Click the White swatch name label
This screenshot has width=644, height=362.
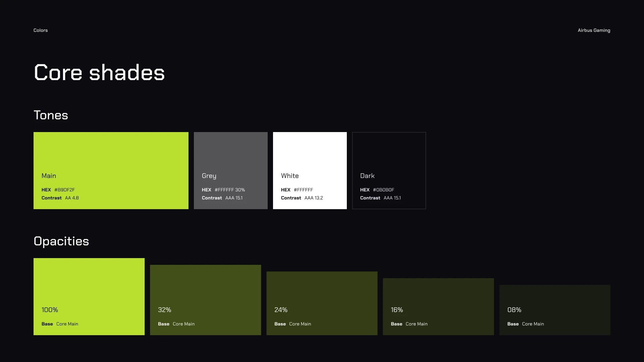290,176
